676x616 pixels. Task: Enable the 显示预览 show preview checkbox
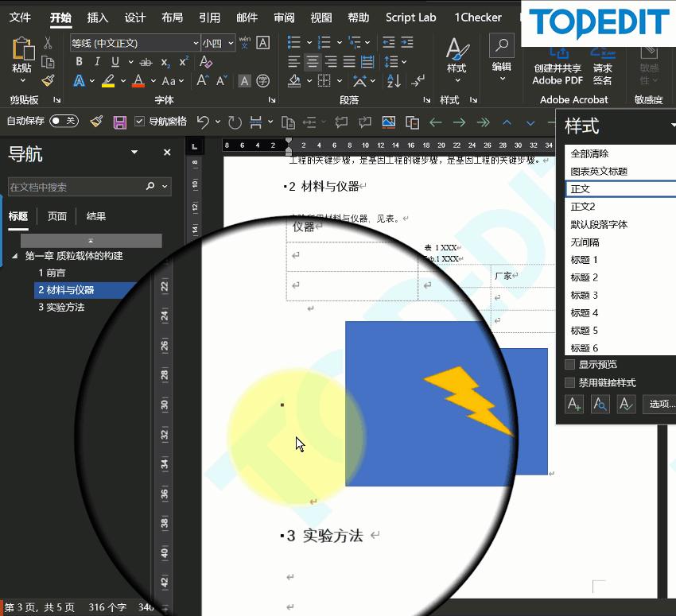point(569,365)
